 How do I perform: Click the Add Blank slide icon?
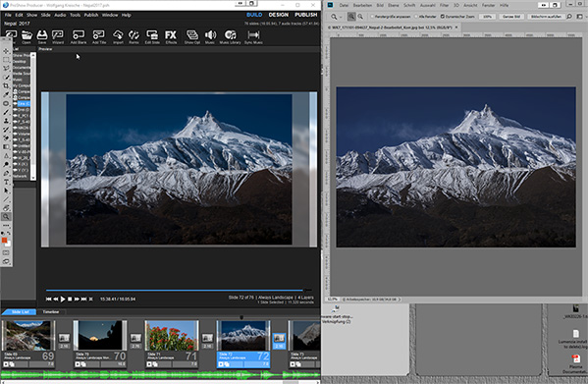pyautogui.click(x=79, y=36)
